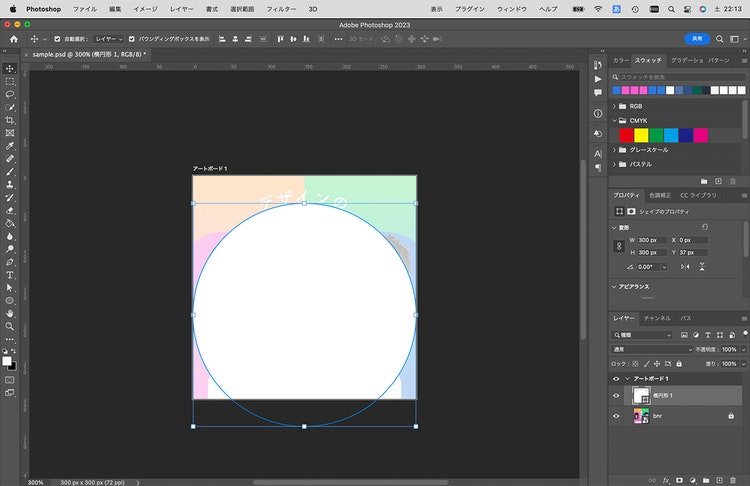Select the Eraser tool
The width and height of the screenshot is (750, 486).
click(x=10, y=210)
